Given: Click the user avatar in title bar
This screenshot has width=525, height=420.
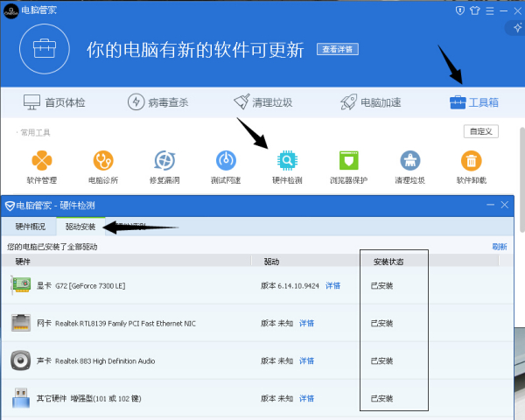Looking at the screenshot, I should point(11,11).
